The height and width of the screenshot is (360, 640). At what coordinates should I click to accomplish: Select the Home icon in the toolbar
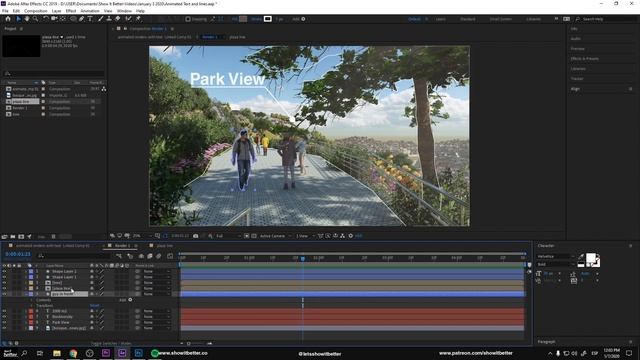(8, 19)
